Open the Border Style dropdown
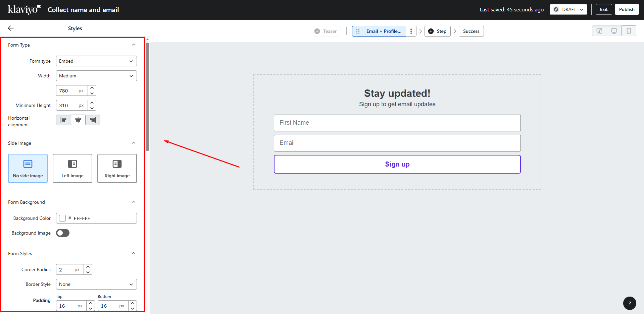The width and height of the screenshot is (644, 314). 96,284
